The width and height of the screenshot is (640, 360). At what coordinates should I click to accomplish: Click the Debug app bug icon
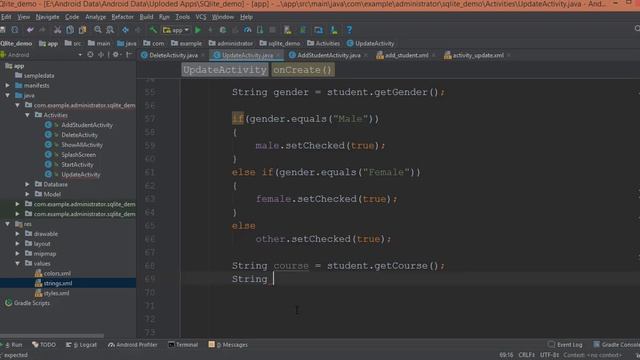223,30
